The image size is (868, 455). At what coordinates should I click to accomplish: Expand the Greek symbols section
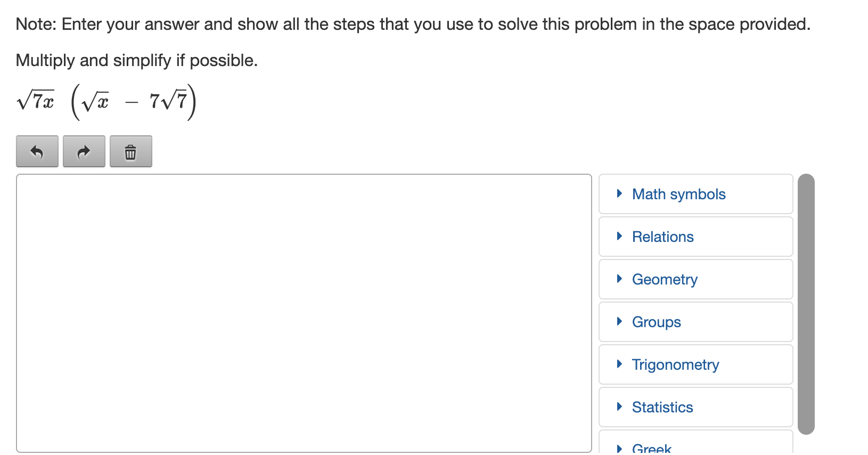[x=695, y=443]
